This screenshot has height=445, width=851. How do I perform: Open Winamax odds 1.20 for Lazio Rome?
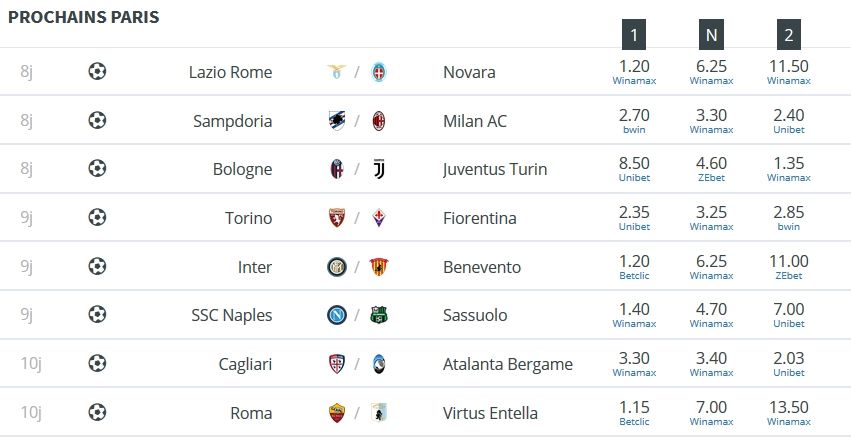tap(634, 72)
